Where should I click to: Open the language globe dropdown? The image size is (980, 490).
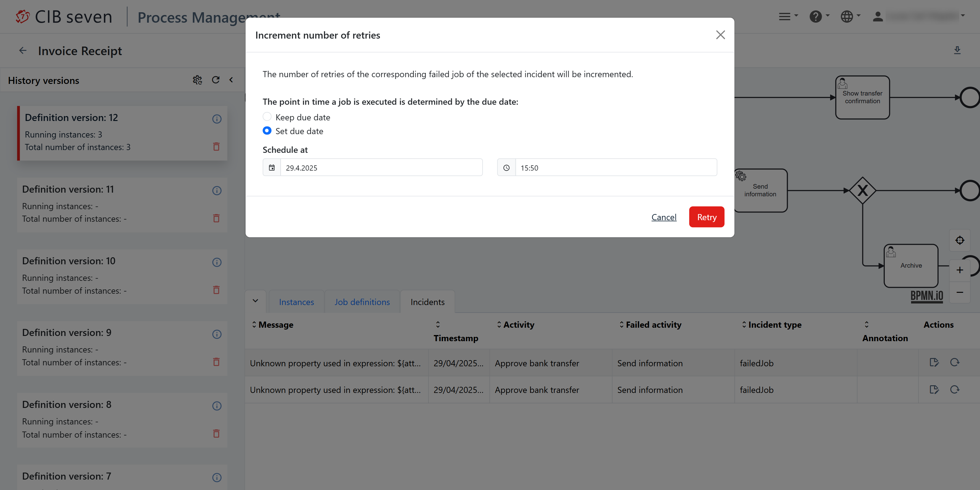pyautogui.click(x=850, y=16)
